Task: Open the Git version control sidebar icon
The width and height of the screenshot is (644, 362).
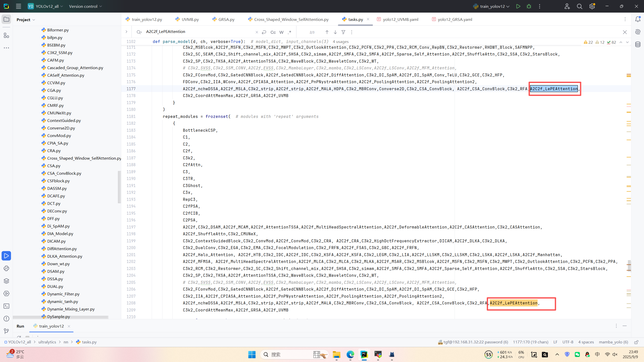Action: [6, 331]
